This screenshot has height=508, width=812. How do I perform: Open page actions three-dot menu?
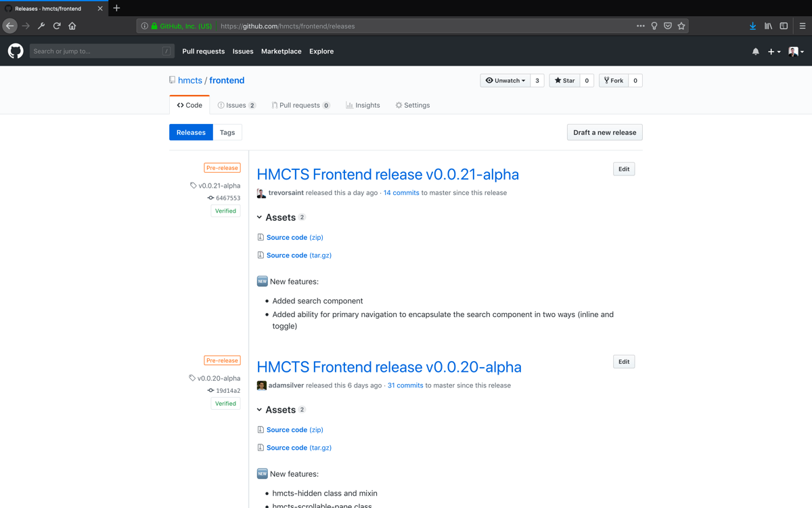[640, 26]
